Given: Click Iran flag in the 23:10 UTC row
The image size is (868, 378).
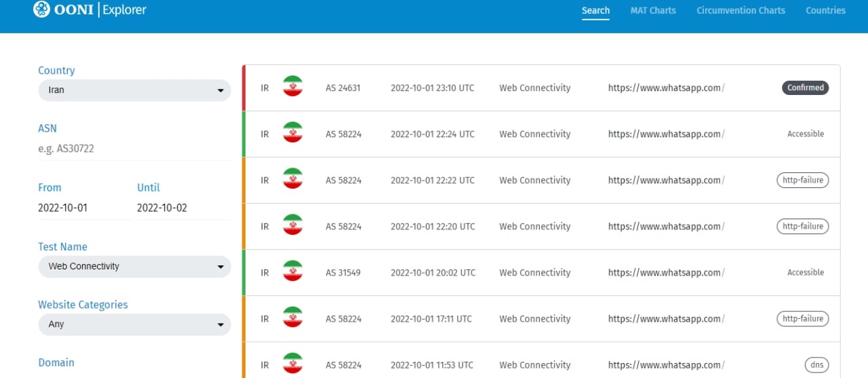Looking at the screenshot, I should (x=292, y=88).
